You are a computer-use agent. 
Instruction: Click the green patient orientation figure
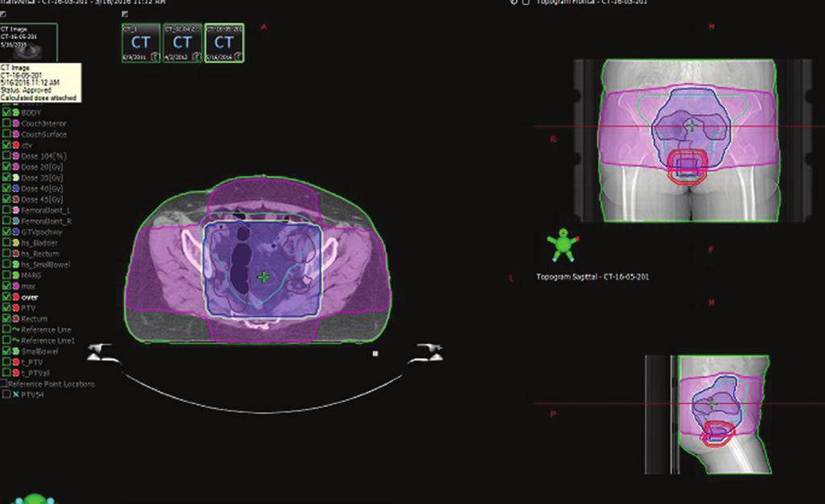(x=562, y=245)
